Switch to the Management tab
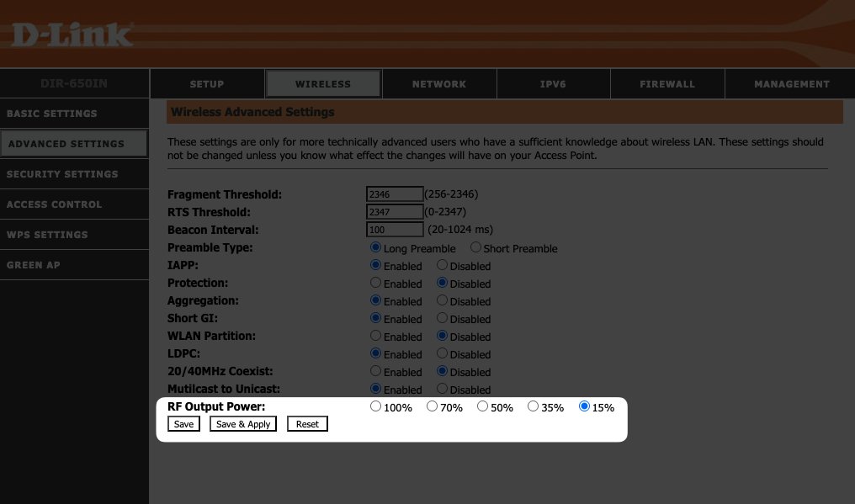 (791, 84)
